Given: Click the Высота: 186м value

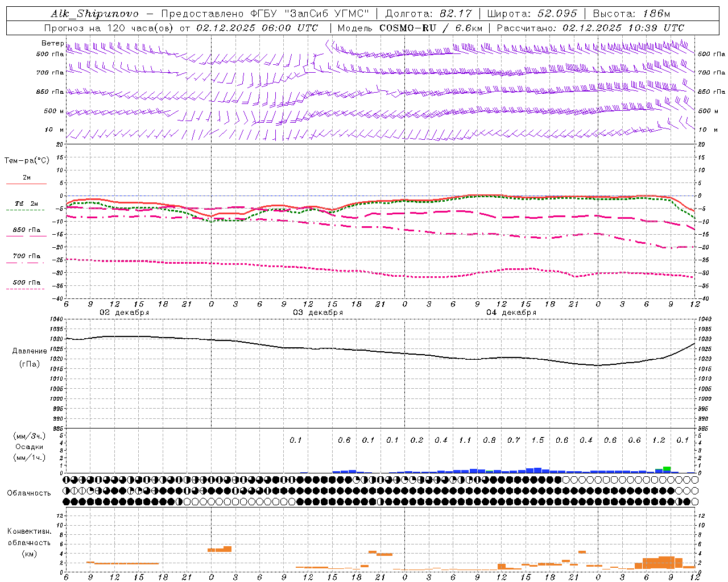Looking at the screenshot, I should click(x=631, y=14).
